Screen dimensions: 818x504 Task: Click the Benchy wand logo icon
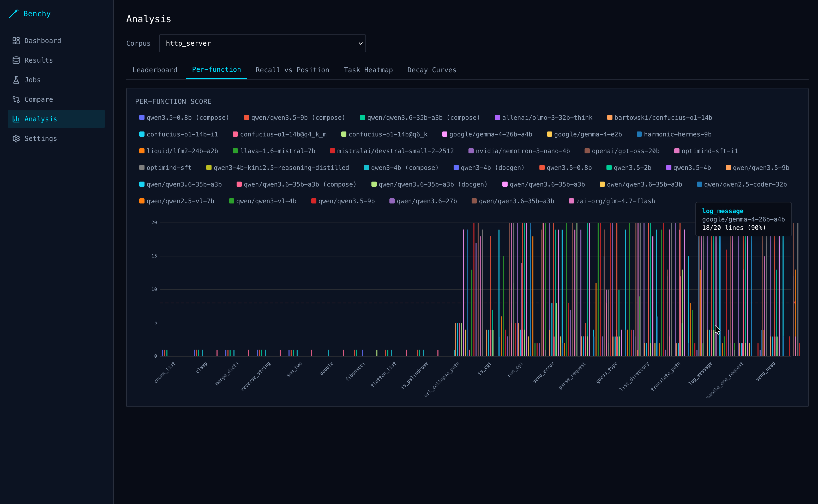(x=14, y=14)
